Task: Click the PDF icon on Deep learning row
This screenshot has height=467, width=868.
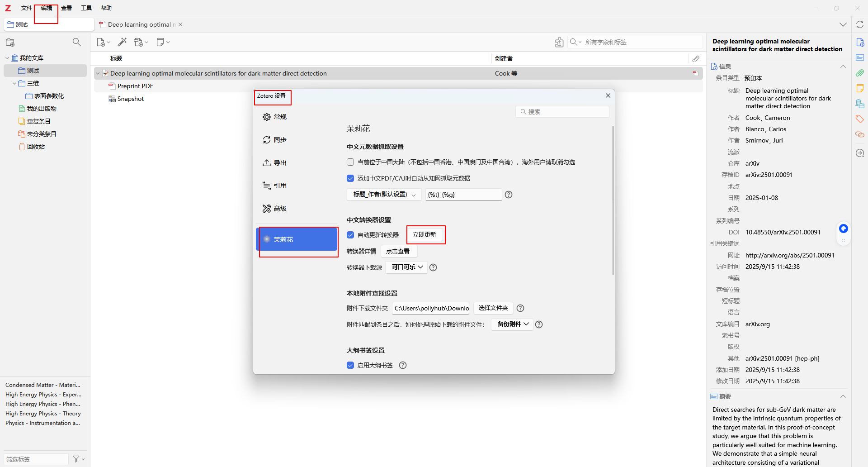Action: 695,73
